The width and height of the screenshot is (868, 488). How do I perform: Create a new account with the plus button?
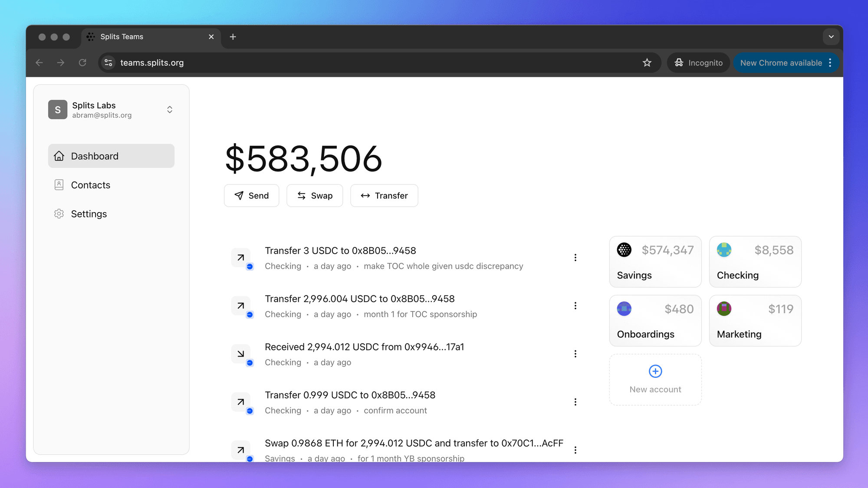(x=655, y=371)
